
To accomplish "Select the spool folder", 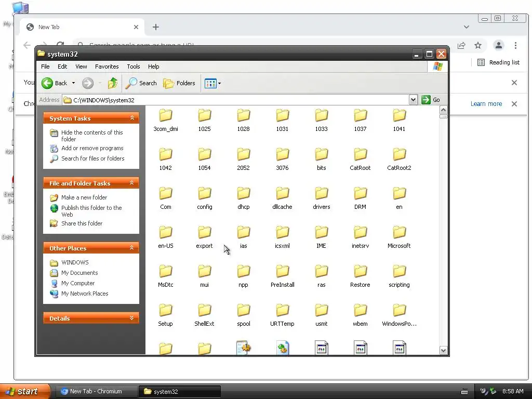I will click(x=243, y=315).
